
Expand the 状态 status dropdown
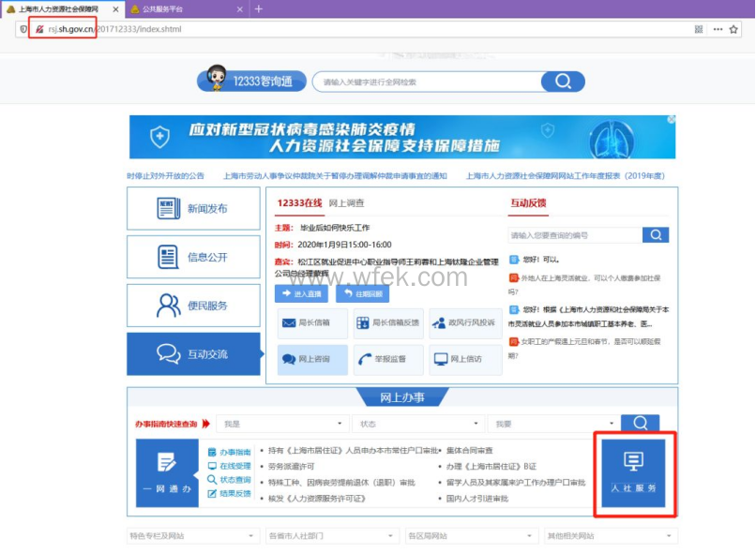click(x=420, y=423)
